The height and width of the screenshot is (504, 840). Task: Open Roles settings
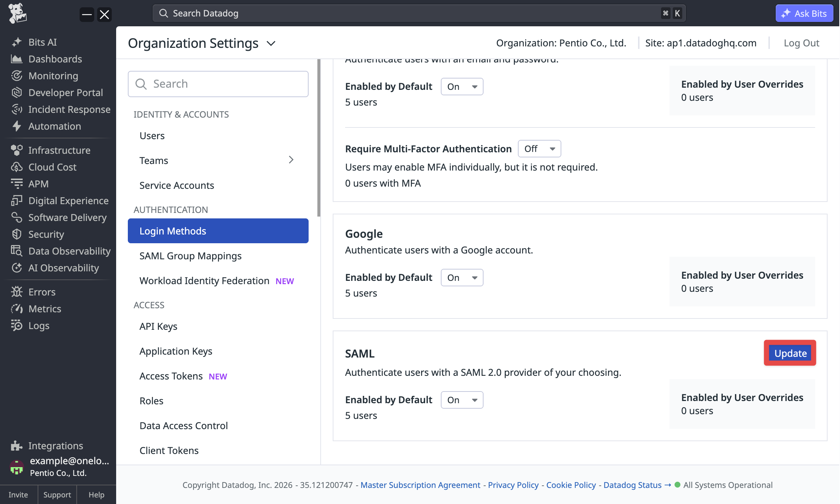point(218,401)
